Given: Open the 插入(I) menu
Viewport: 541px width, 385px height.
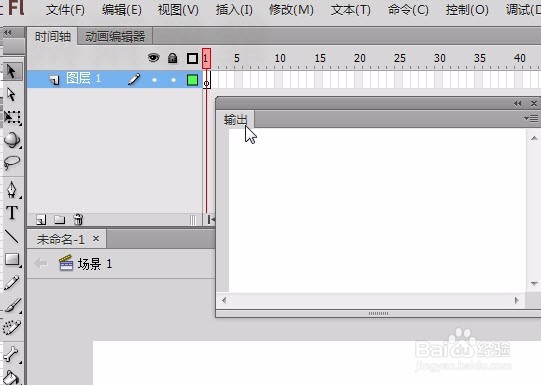Looking at the screenshot, I should click(x=234, y=10).
